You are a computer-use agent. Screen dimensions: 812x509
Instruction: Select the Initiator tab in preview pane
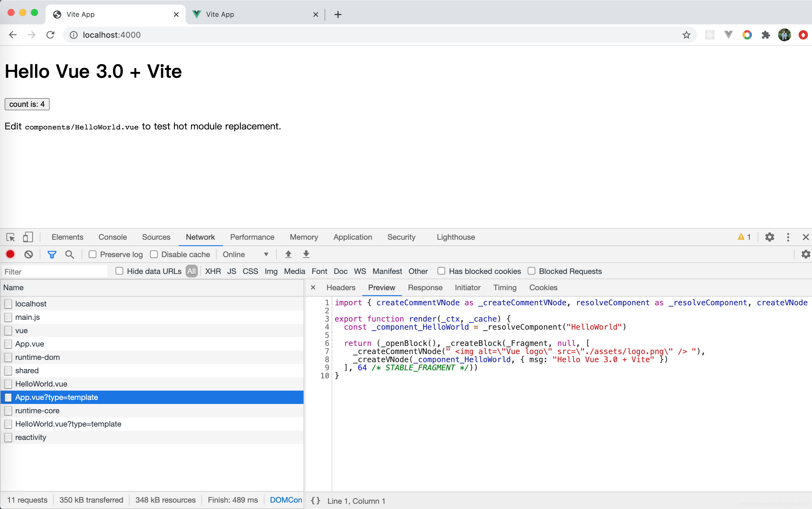468,287
